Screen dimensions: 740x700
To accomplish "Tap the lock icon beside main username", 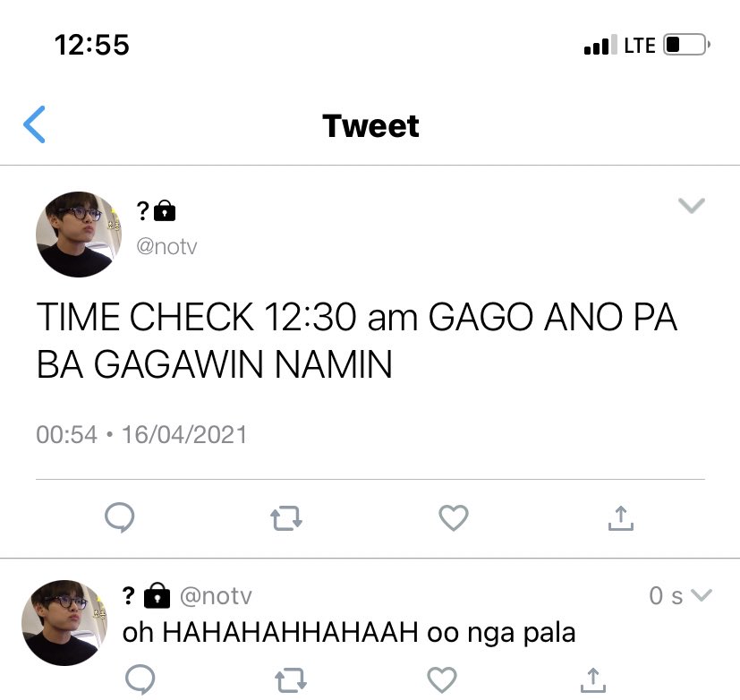I will (165, 210).
